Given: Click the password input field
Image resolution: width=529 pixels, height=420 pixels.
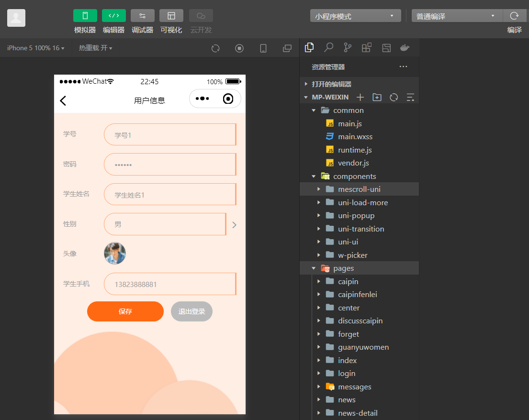Looking at the screenshot, I should (x=170, y=165).
